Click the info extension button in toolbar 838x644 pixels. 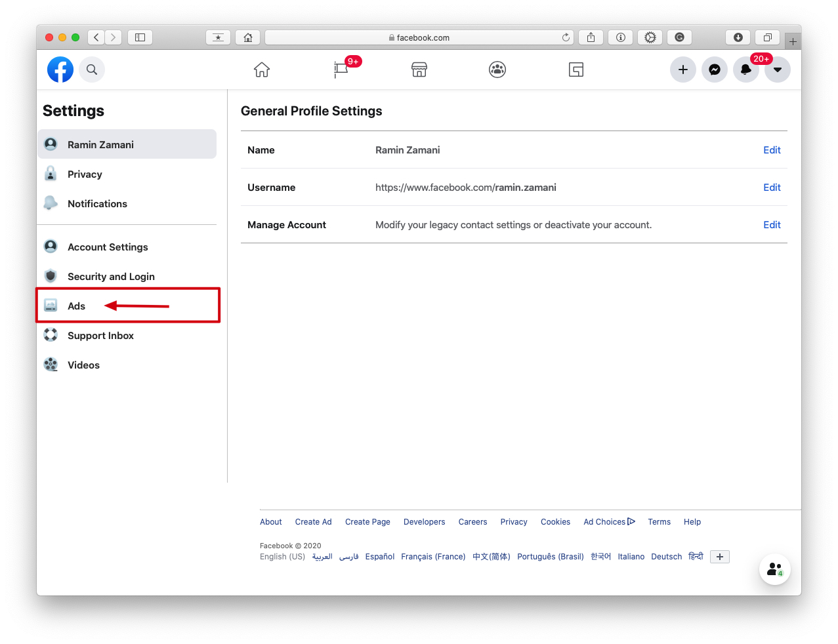point(620,37)
